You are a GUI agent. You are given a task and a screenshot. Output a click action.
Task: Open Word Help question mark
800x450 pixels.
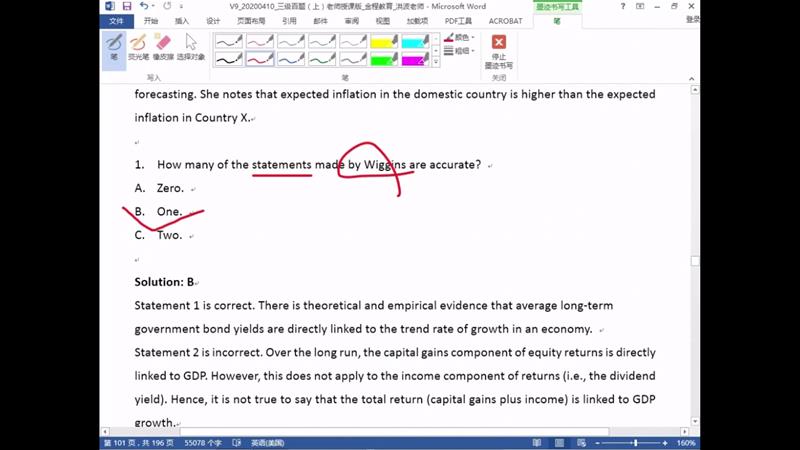[x=622, y=6]
